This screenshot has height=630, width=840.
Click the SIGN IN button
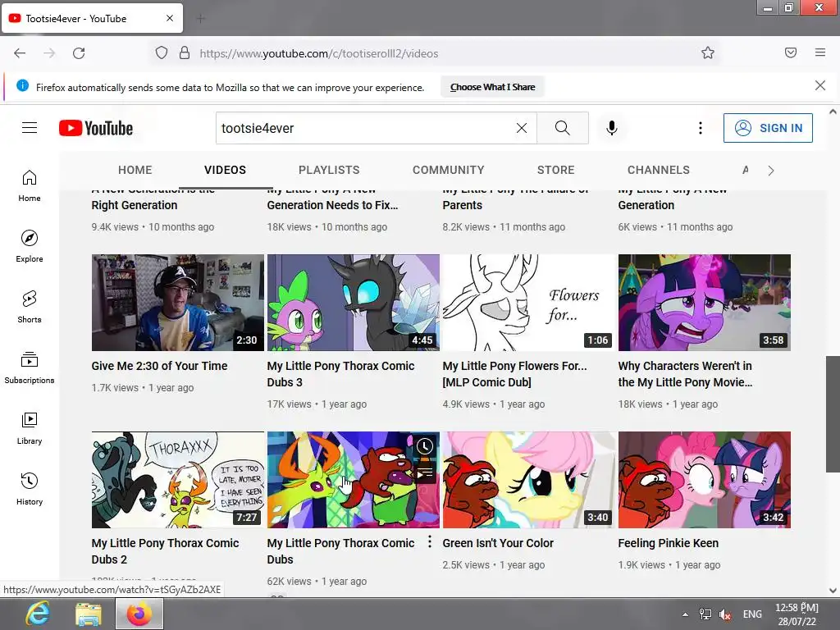coord(768,128)
